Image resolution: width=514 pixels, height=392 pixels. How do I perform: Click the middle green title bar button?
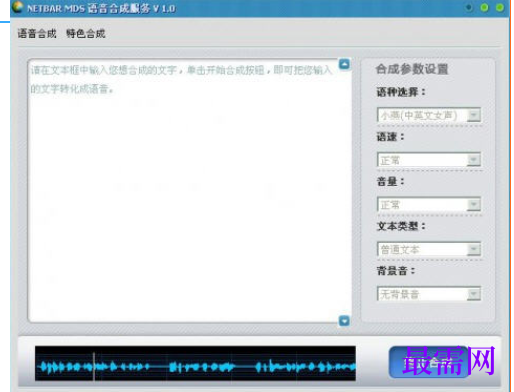coord(484,7)
